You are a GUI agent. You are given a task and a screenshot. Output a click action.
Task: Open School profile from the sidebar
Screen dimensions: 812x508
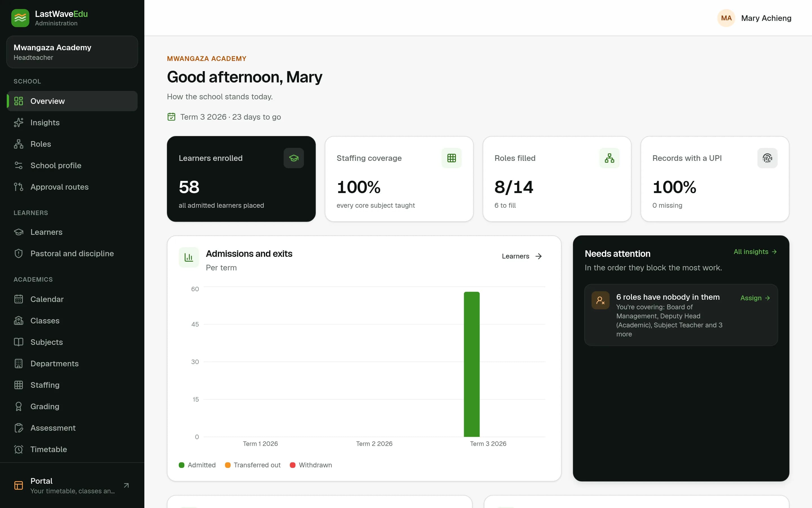tap(72, 165)
